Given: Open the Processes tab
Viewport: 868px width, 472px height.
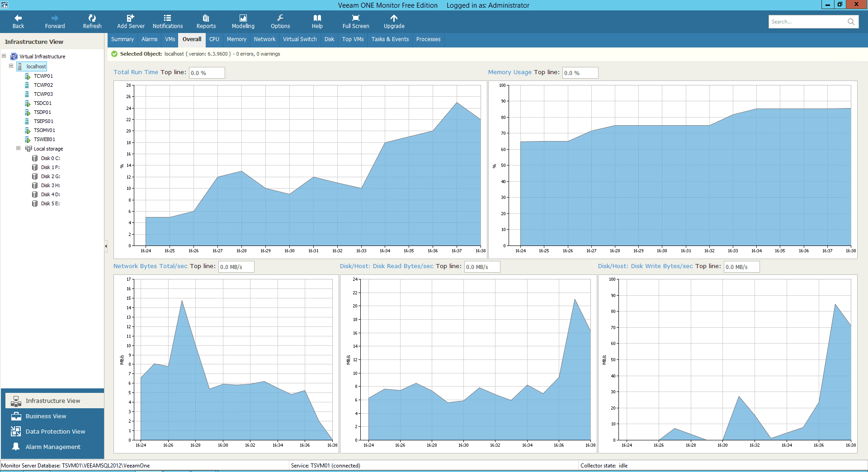Looking at the screenshot, I should [428, 39].
